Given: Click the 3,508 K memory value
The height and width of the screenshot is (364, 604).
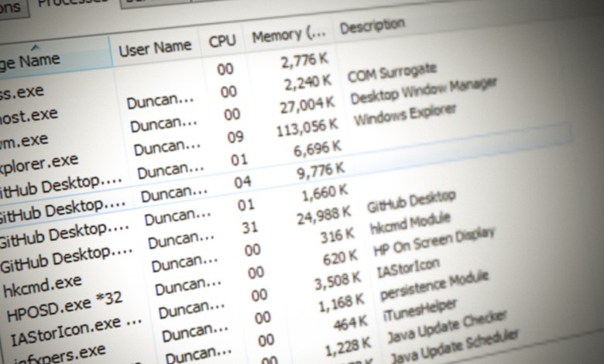Looking at the screenshot, I should 338,281.
